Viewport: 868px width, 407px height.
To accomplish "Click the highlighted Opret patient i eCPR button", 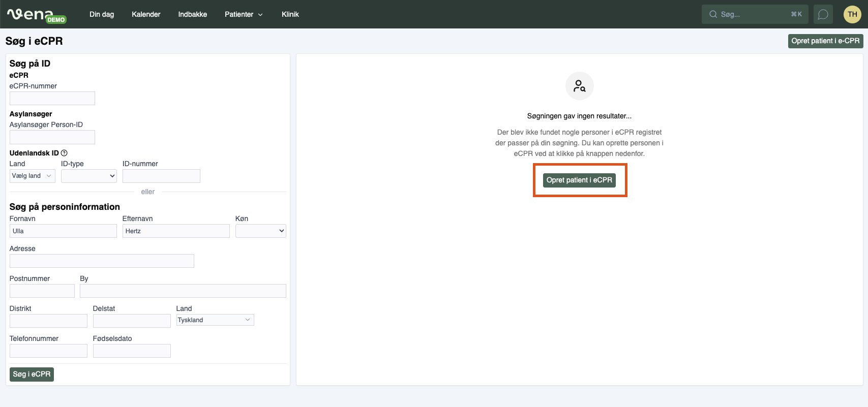I will 579,180.
